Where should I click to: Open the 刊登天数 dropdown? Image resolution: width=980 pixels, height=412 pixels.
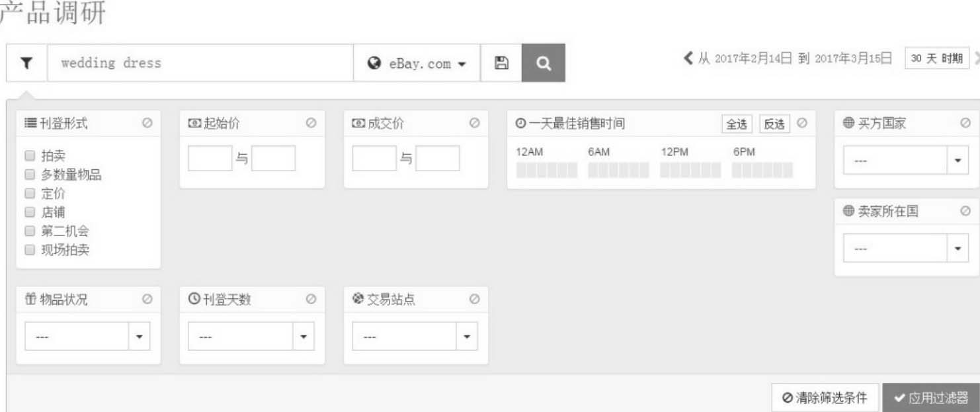click(x=251, y=336)
